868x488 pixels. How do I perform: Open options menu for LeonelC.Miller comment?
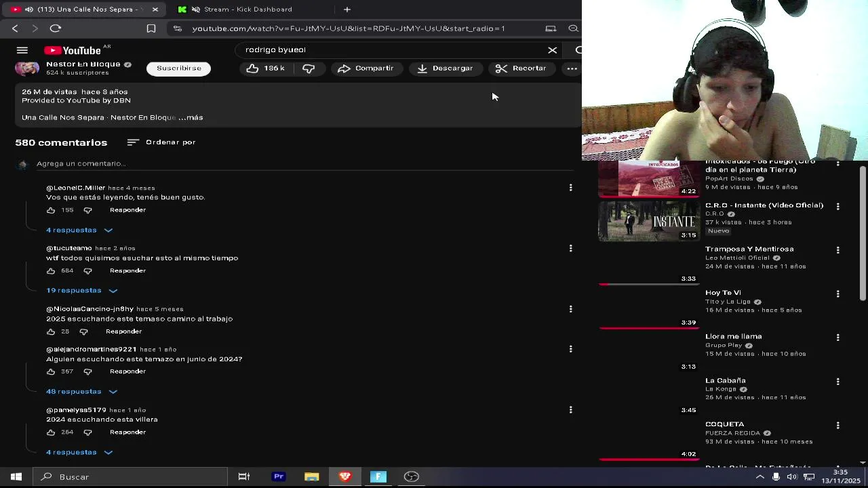(570, 188)
